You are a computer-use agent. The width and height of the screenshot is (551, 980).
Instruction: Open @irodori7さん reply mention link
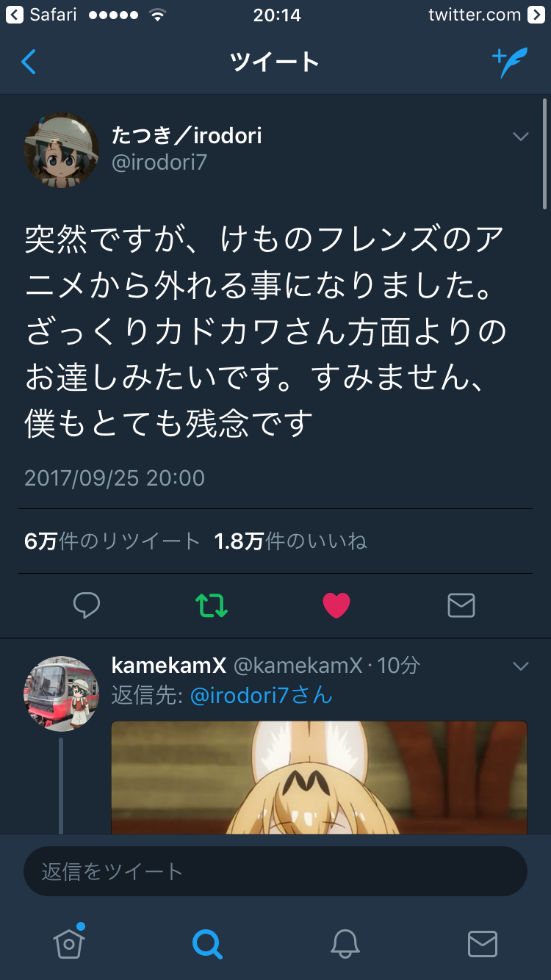(262, 695)
